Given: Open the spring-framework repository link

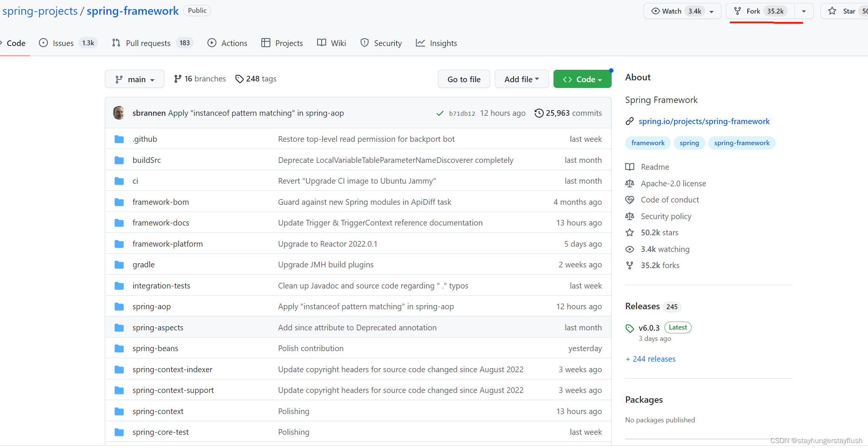Looking at the screenshot, I should pyautogui.click(x=133, y=11).
